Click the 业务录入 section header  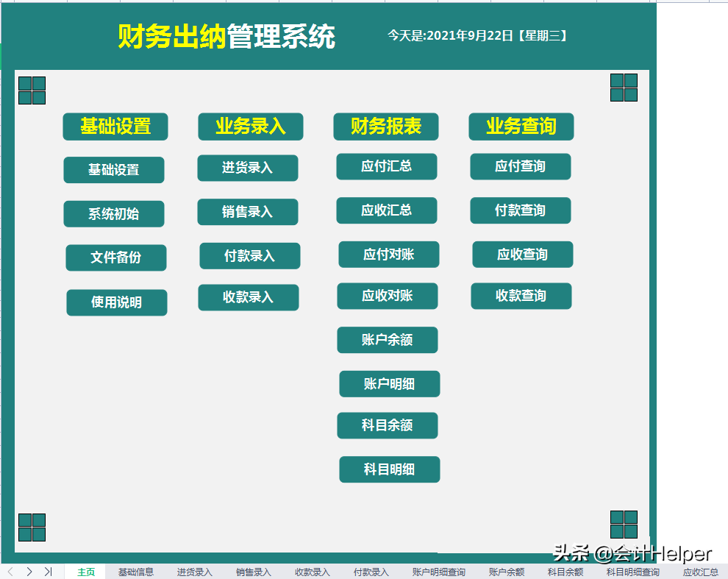click(x=250, y=126)
